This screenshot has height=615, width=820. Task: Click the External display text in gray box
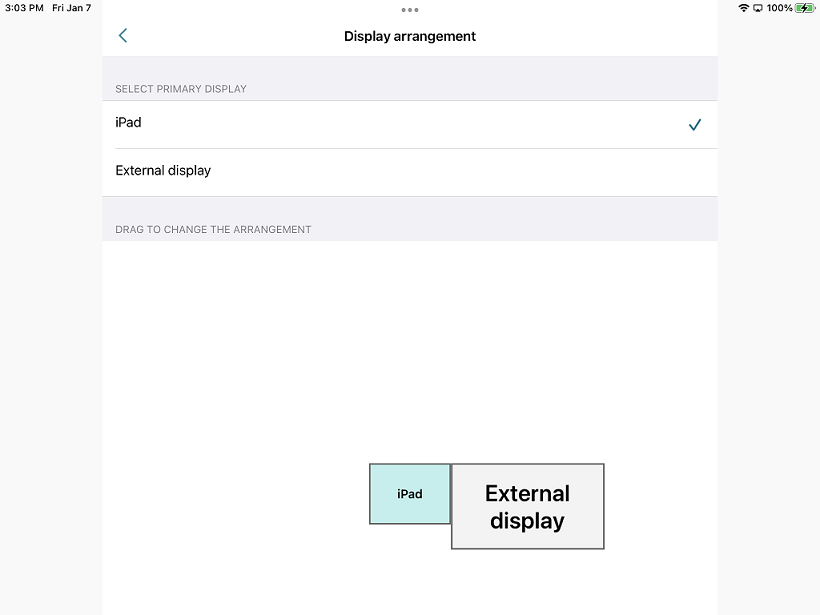point(527,507)
